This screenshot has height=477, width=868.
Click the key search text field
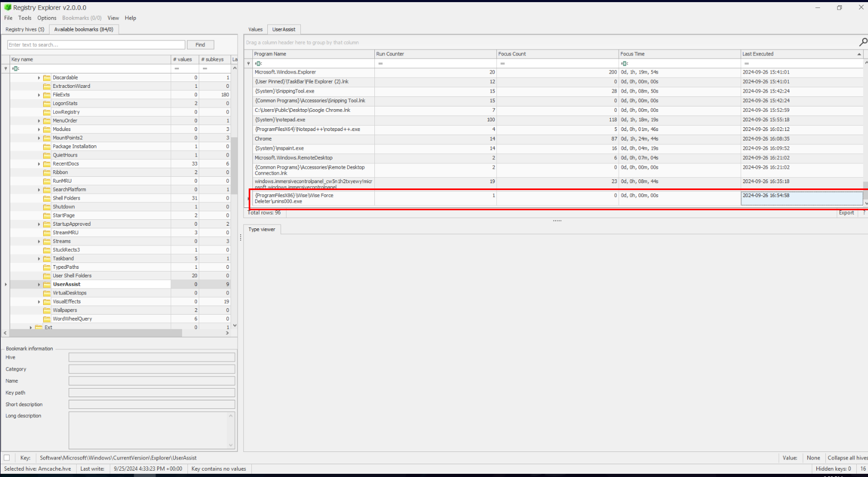click(x=96, y=45)
